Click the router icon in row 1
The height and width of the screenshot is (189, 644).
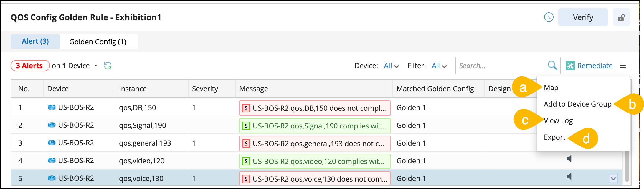(52, 107)
